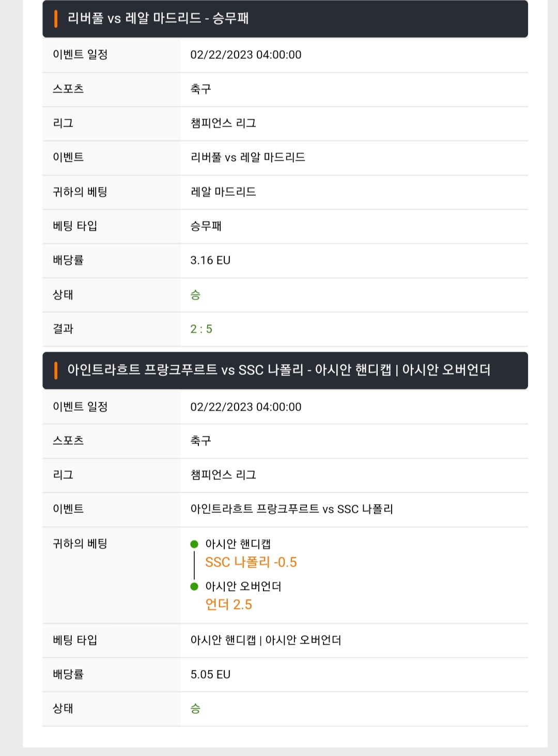Click first 챔피언스 리그 league value

tap(223, 123)
